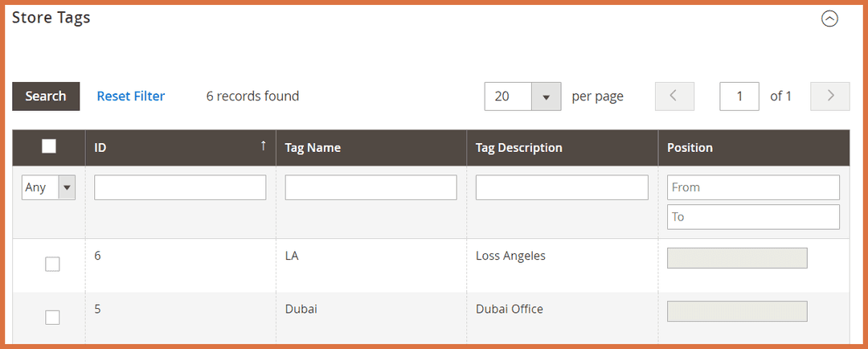Click the ID filter input field

180,187
